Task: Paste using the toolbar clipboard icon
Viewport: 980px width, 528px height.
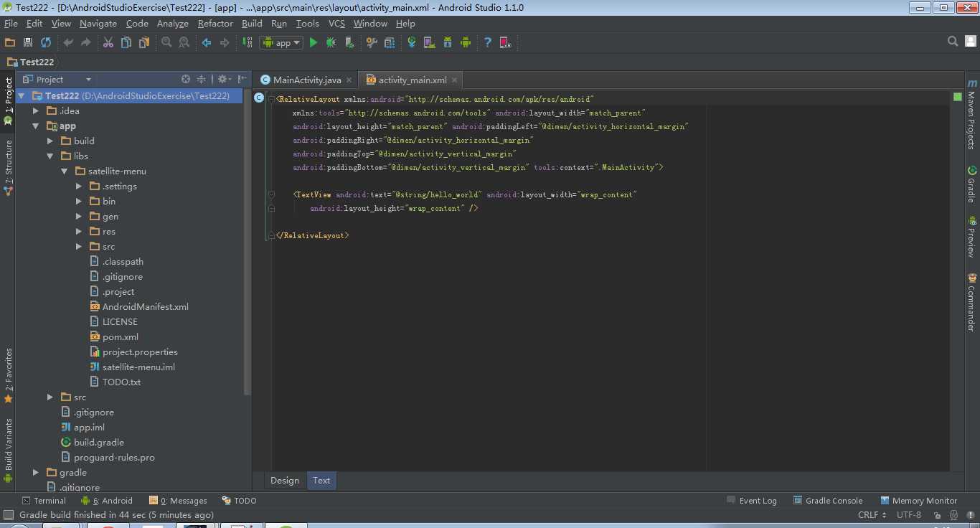Action: (144, 42)
